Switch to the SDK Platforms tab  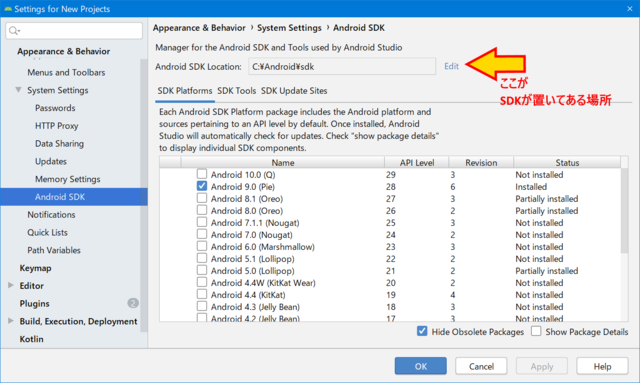point(185,91)
